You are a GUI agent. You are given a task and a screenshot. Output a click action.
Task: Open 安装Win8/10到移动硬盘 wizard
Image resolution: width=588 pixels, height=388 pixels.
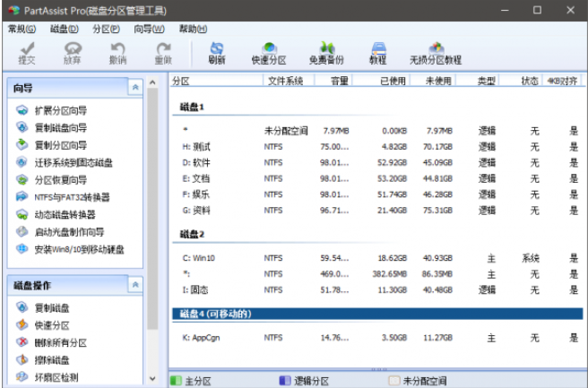click(x=70, y=249)
